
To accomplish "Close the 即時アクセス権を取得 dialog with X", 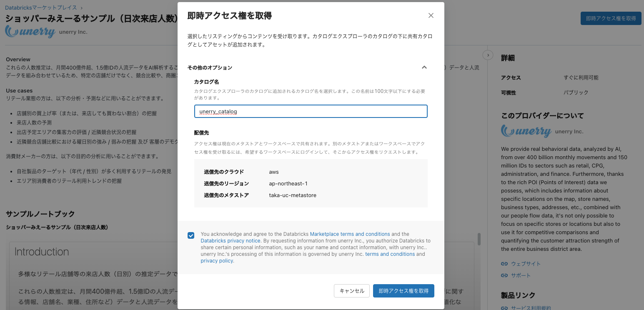I will pos(431,15).
